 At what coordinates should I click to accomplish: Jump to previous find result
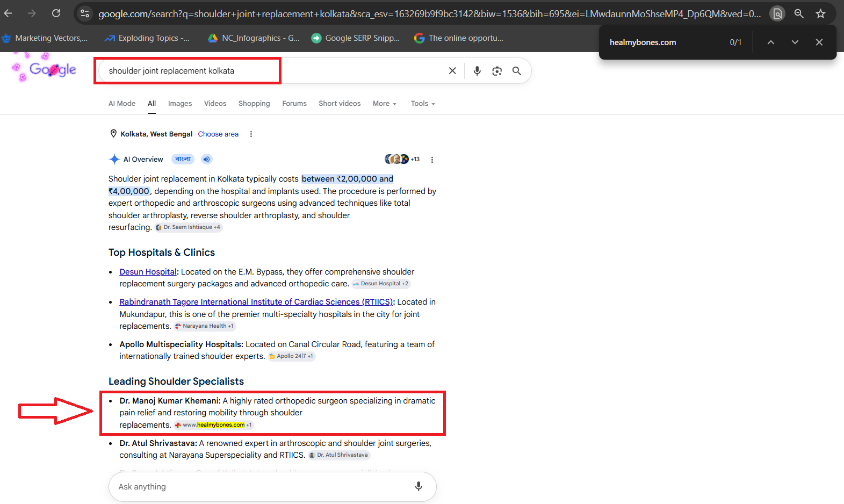click(770, 42)
